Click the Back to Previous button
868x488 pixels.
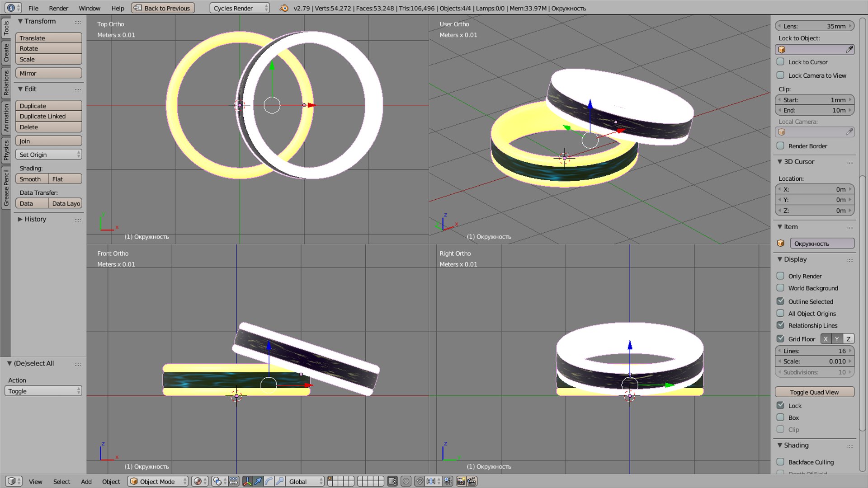(163, 8)
